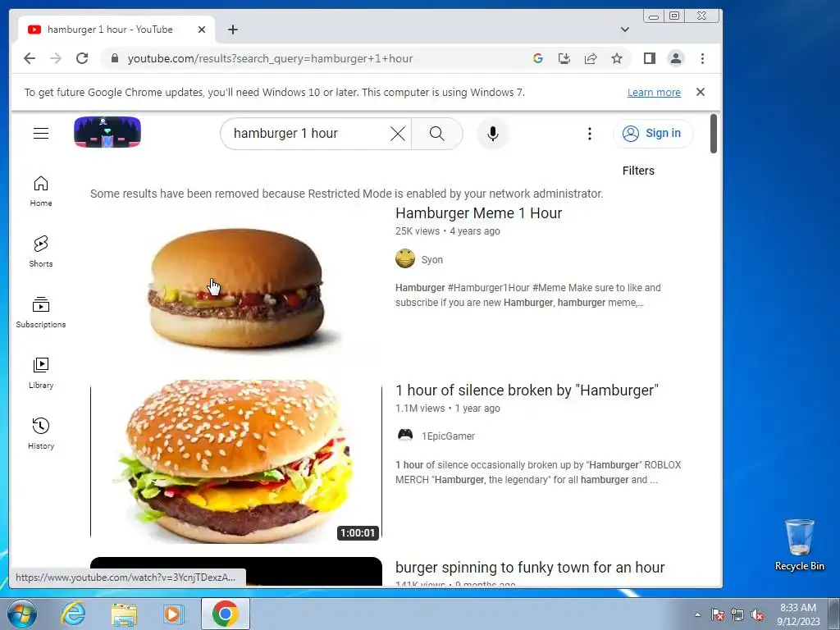
Task: Click the '25K views' text
Action: (418, 231)
